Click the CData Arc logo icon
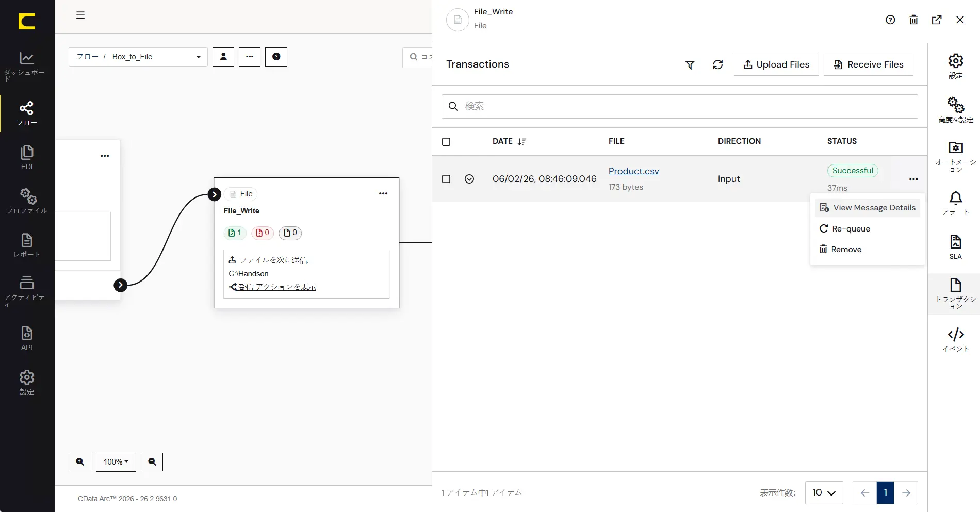 coord(27,22)
